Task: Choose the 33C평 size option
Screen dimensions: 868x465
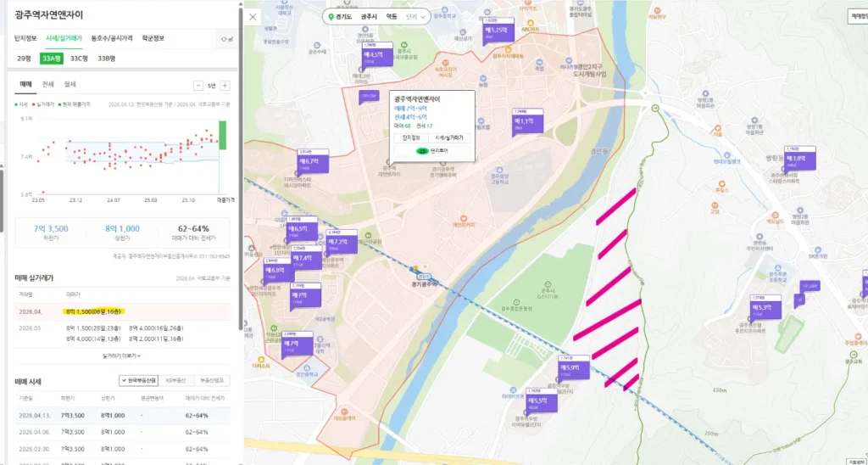Action: (79, 58)
